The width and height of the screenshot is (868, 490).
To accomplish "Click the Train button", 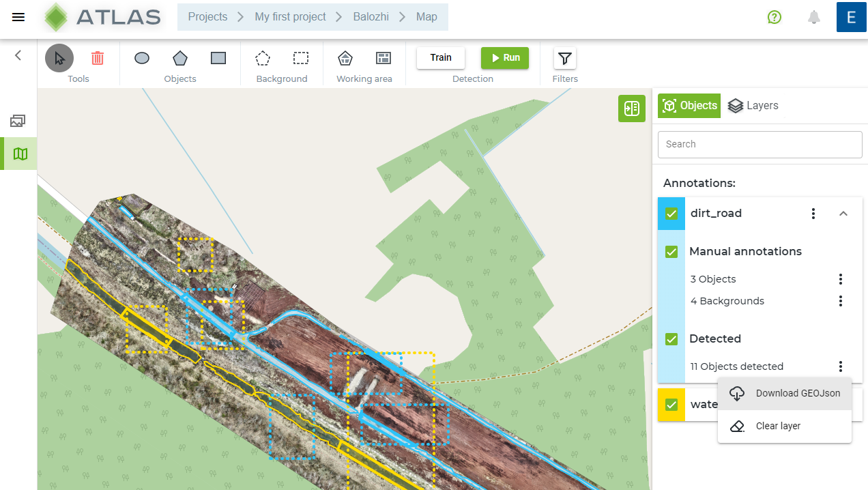I will pyautogui.click(x=441, y=58).
